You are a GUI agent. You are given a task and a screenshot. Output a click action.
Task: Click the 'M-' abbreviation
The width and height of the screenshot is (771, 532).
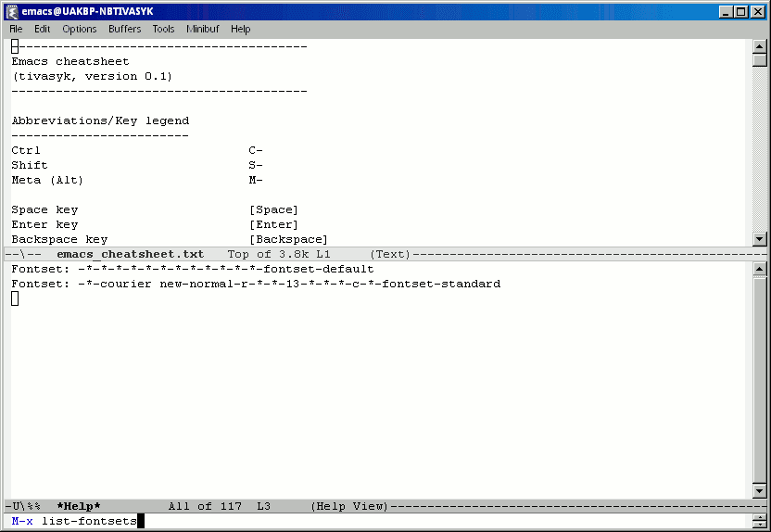(256, 180)
